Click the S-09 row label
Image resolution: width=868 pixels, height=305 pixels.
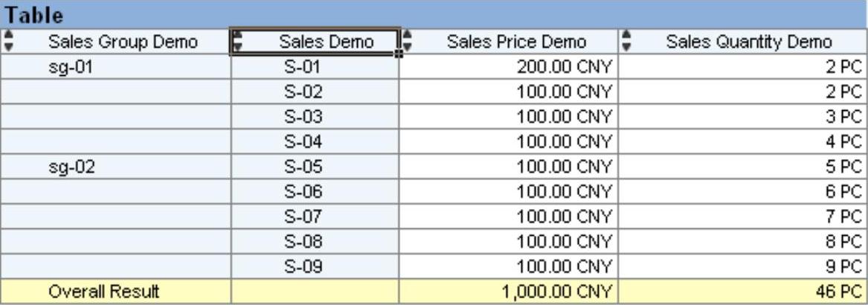tap(302, 266)
